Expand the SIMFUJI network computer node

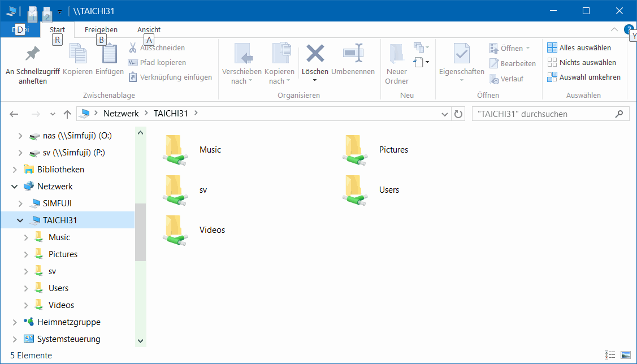20,203
